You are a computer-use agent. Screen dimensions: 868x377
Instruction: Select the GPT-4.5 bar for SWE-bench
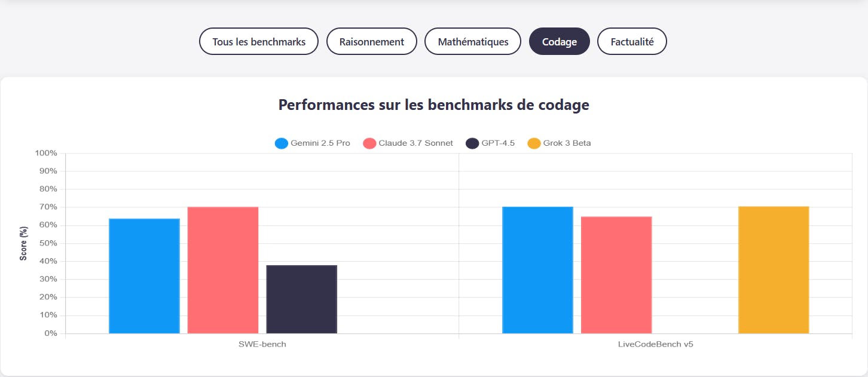301,299
